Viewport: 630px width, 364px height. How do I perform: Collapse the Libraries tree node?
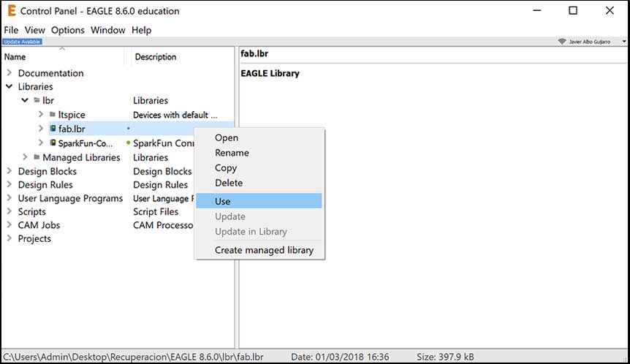(9, 87)
